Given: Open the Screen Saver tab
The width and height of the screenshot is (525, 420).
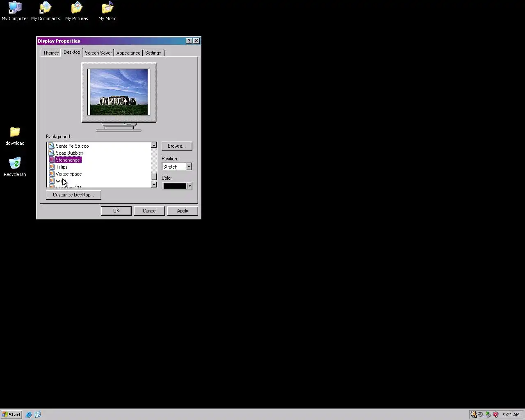Looking at the screenshot, I should [x=98, y=53].
